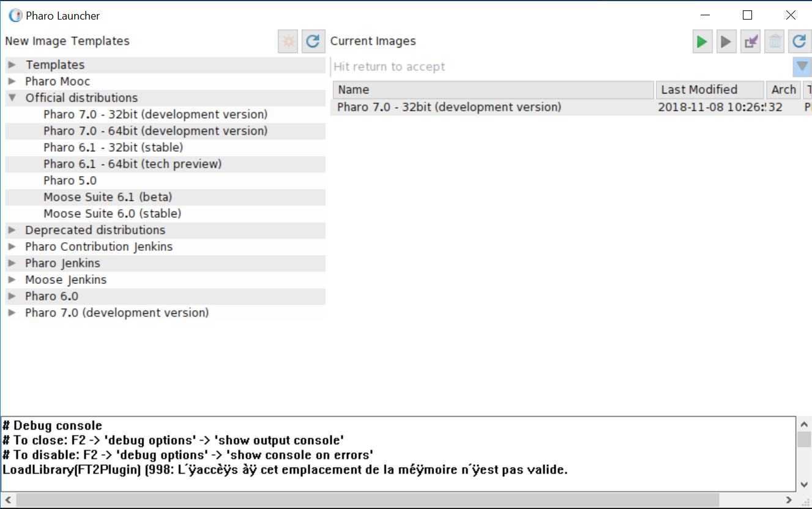Select Pharo 7.0 - 64bit (development version) template
812x509 pixels.
coord(165,131)
